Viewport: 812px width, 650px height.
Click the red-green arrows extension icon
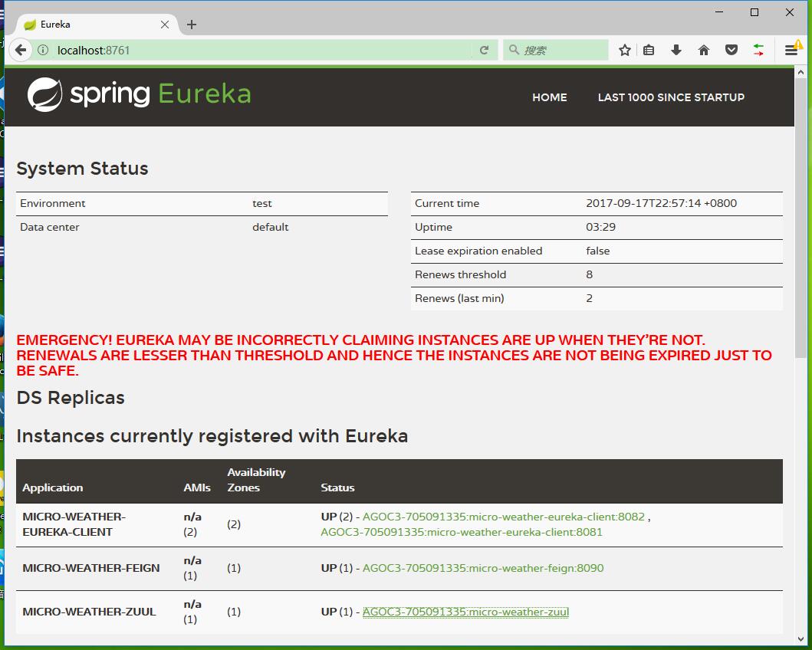coord(758,51)
